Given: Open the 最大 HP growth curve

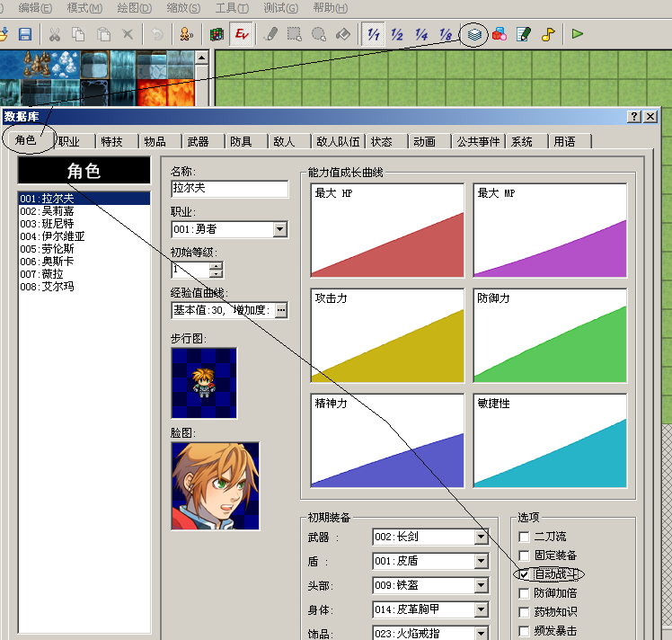Looking at the screenshot, I should [387, 230].
